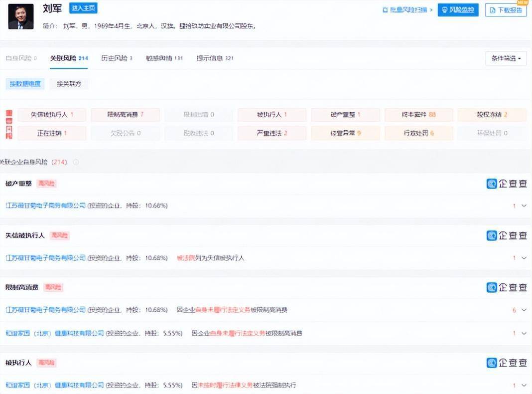Open the company link in the 被执行人 section
532x394 pixels.
pyautogui.click(x=55, y=385)
